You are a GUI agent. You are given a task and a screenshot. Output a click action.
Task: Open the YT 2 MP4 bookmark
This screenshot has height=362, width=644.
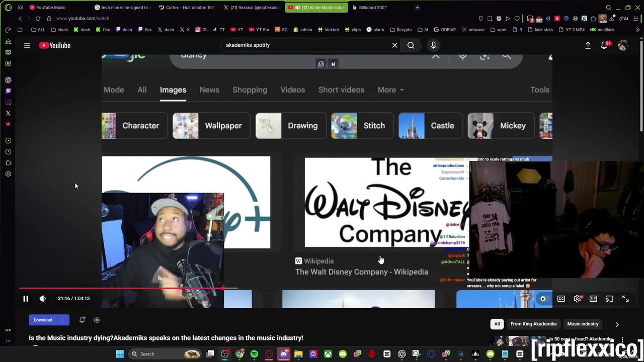(571, 30)
